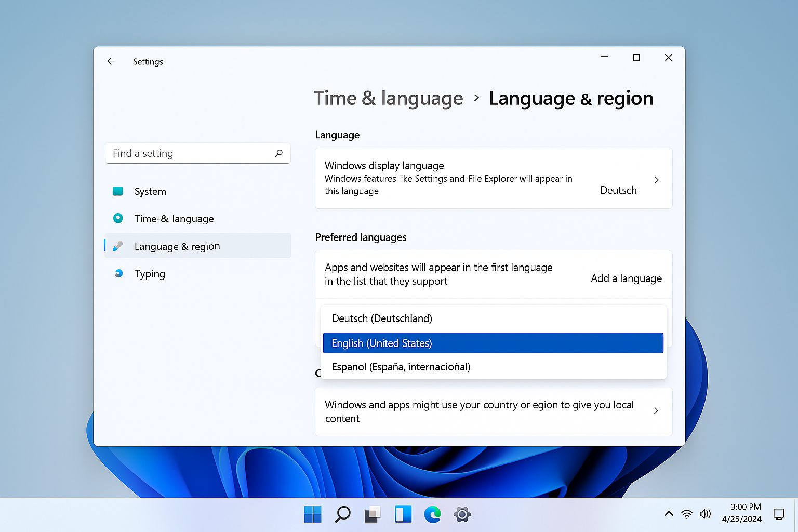Click the country or region description text
Image resolution: width=798 pixels, height=532 pixels.
(479, 411)
